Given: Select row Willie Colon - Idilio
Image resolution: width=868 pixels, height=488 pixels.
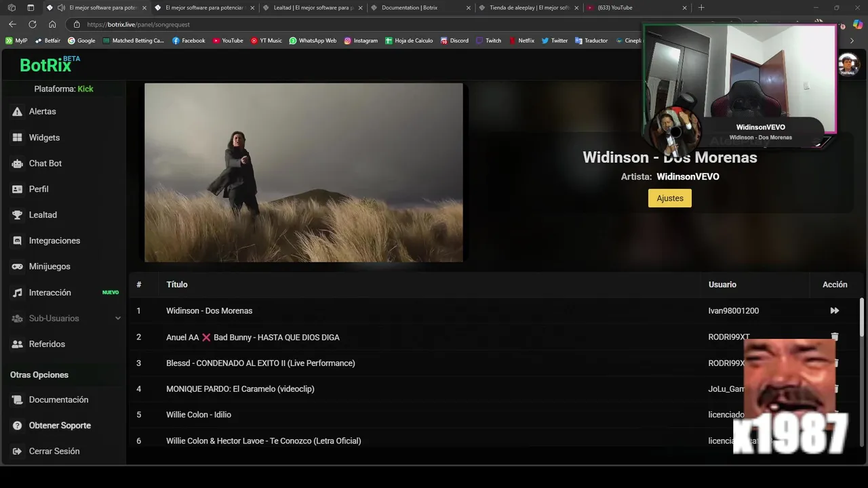Looking at the screenshot, I should tap(495, 415).
